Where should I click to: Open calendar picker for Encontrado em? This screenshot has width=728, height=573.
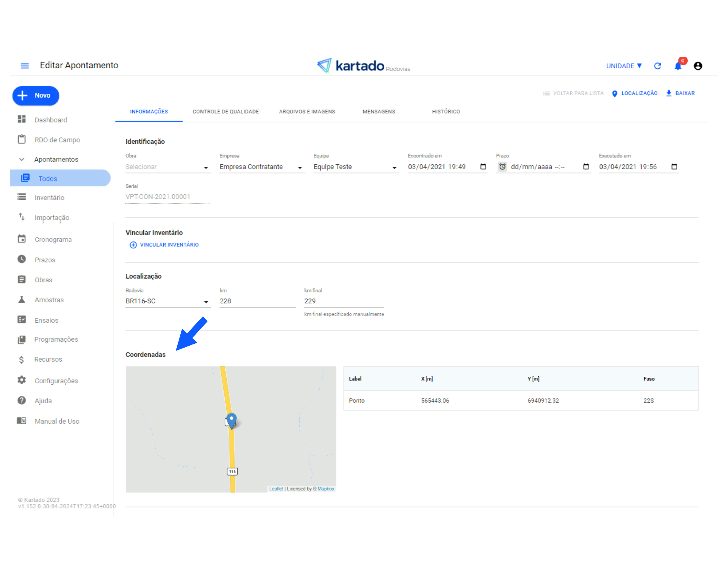coord(483,167)
